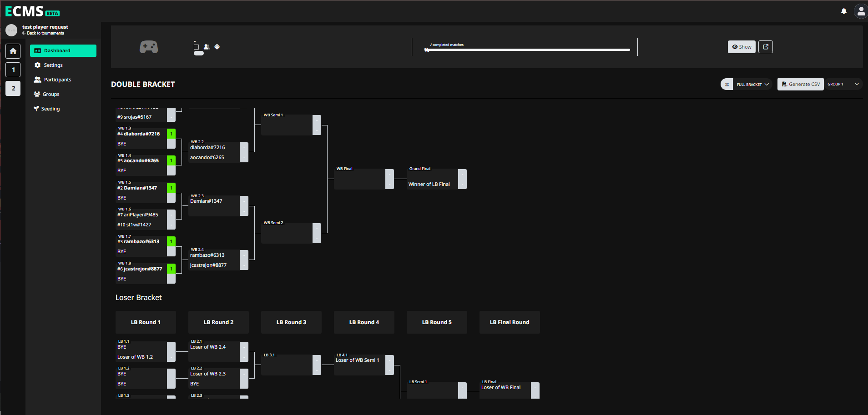Expand the FULL BRACKET dropdown
The image size is (868, 415).
(x=752, y=84)
